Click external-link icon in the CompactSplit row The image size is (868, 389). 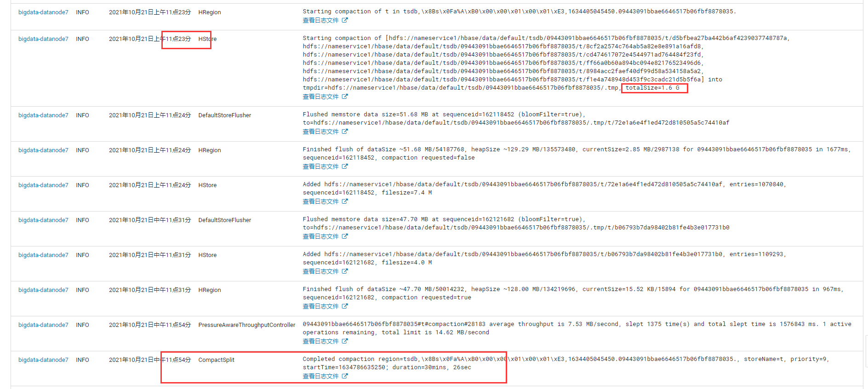click(345, 376)
